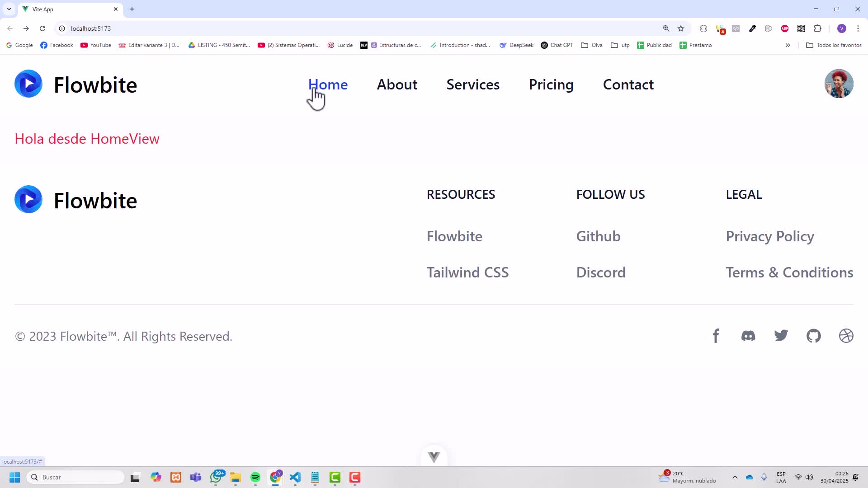Open Spotify from the Windows taskbar
868x488 pixels.
255,477
